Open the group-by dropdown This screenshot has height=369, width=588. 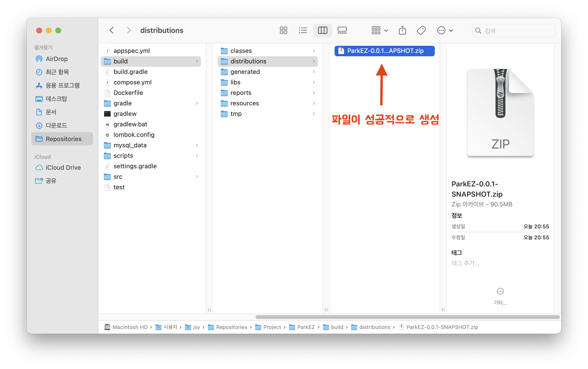[379, 31]
